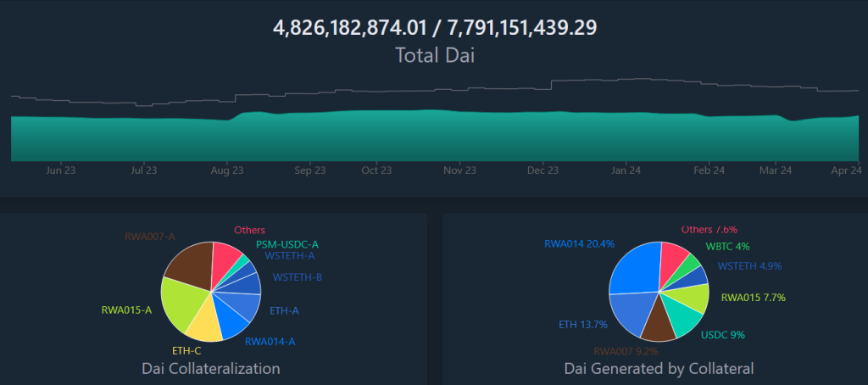Click the RWA014-A label under the left pie
Image resolution: width=868 pixels, height=385 pixels.
tap(270, 342)
